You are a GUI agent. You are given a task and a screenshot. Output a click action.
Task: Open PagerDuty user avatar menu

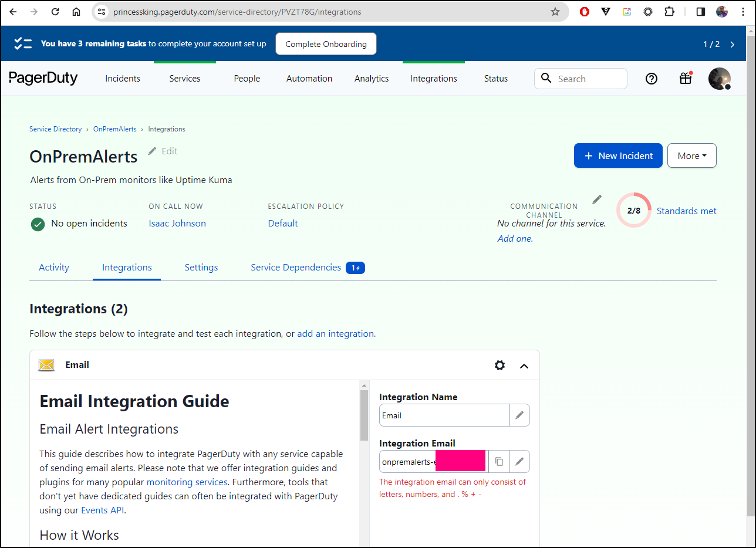click(x=720, y=79)
